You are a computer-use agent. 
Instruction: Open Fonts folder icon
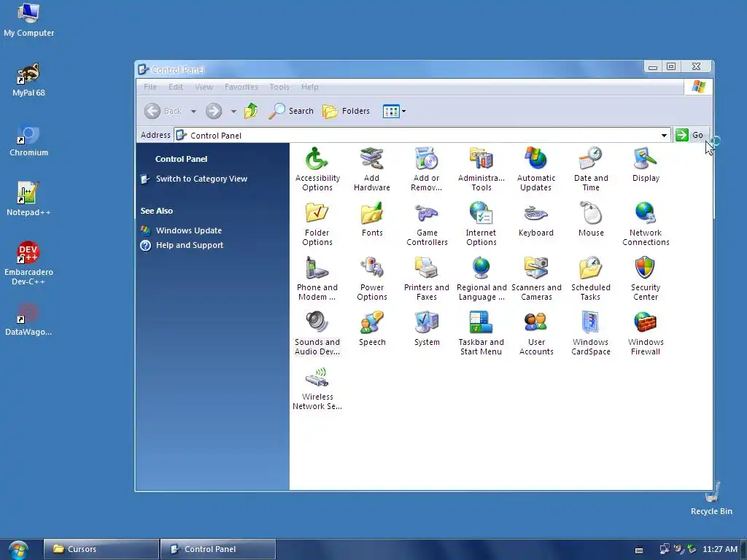[372, 219]
